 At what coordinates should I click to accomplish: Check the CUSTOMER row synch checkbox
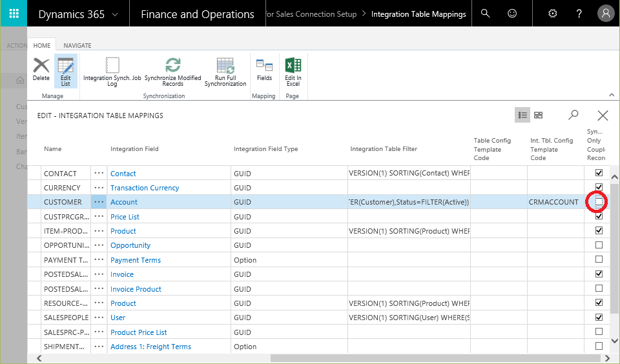pos(599,201)
